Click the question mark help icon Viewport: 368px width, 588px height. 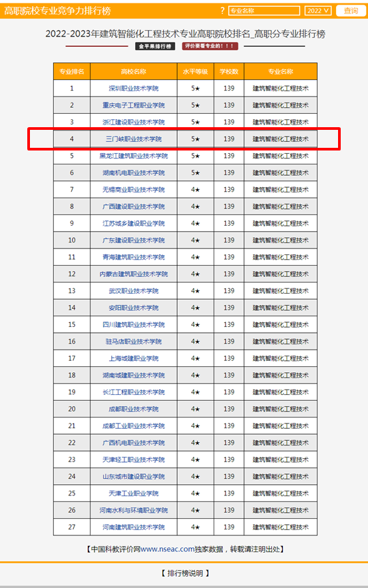point(222,11)
